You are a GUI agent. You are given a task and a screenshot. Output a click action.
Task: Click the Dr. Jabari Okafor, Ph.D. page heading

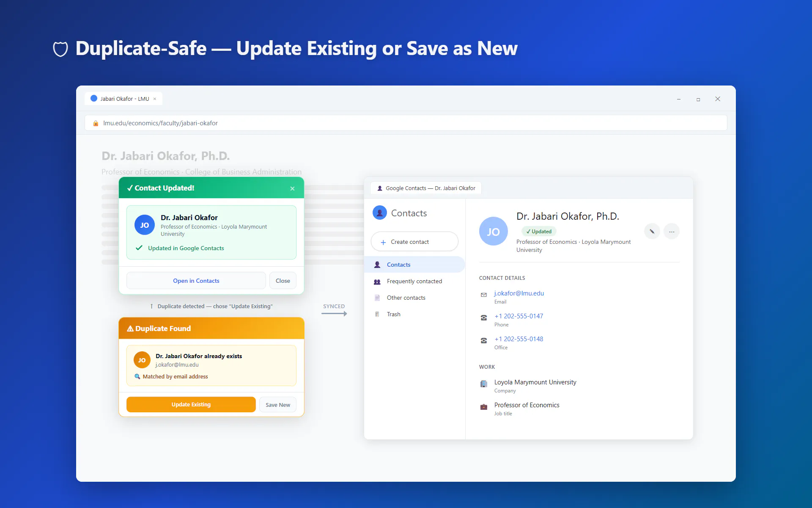(166, 156)
